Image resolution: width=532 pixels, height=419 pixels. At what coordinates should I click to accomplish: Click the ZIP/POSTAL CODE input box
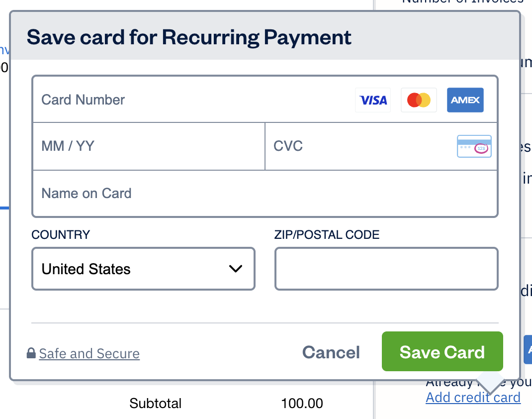386,269
